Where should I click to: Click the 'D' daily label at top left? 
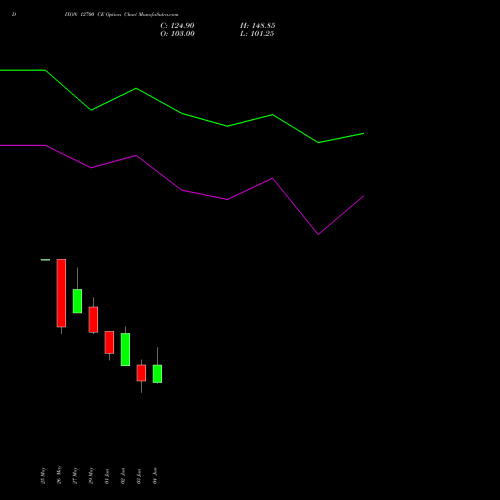click(14, 15)
